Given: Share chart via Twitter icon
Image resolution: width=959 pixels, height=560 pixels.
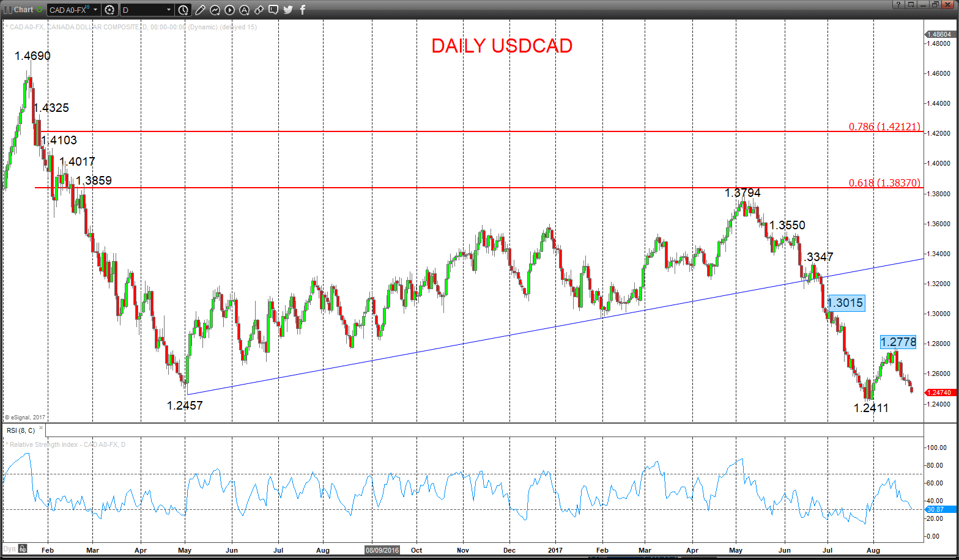Looking at the screenshot, I should click(x=288, y=10).
